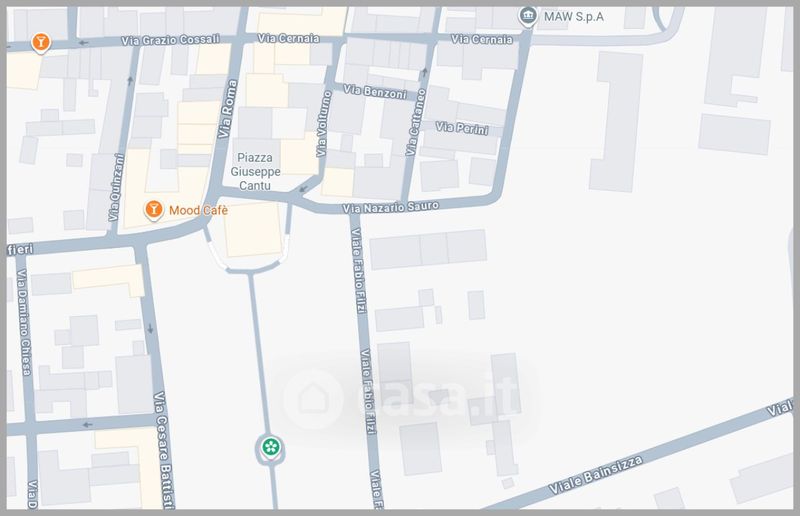
Task: Select the Via Roma street label
Action: coord(228,109)
